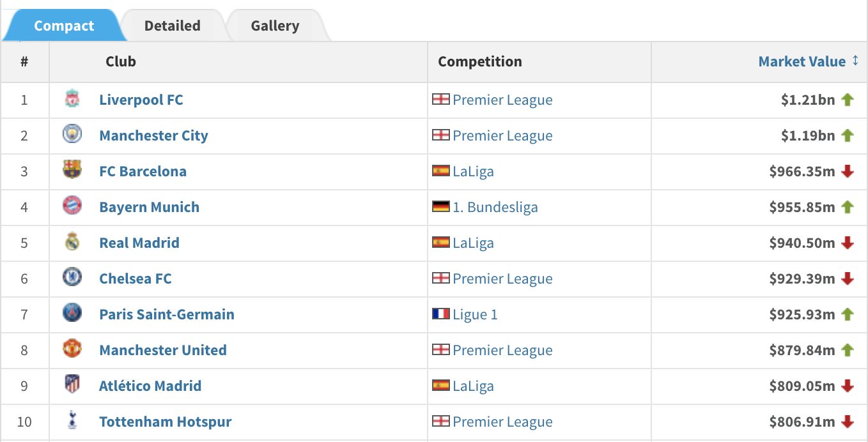
Task: Open the Liverpool FC club link
Action: tap(141, 100)
